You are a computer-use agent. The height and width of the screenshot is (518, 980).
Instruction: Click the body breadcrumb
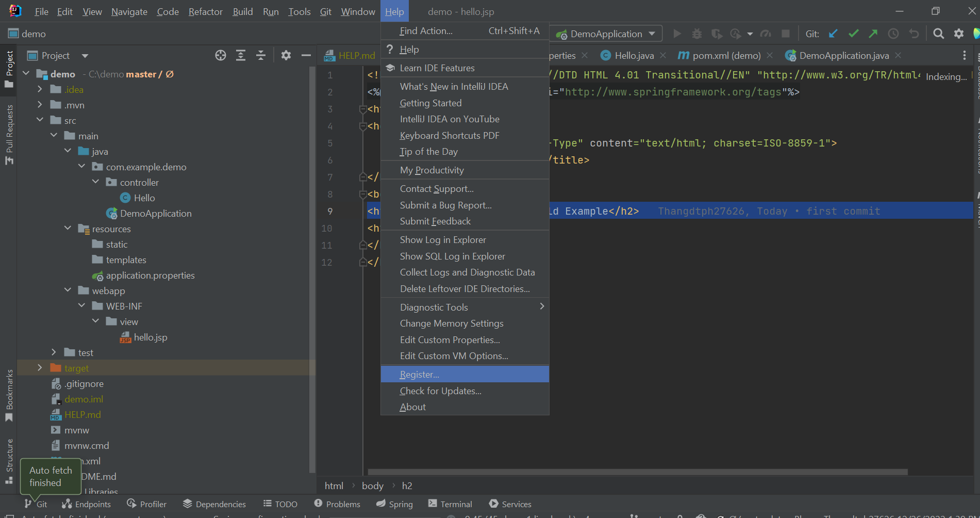coord(373,485)
